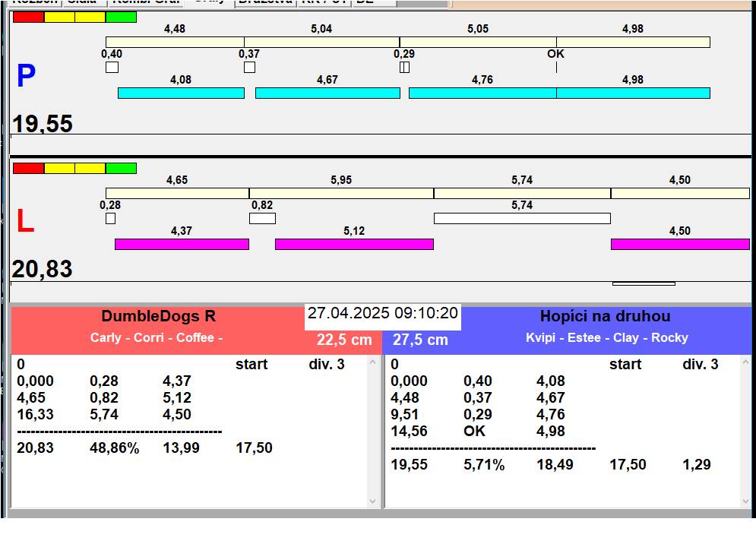Select the magenta 4,37 run bar
The image size is (756, 544).
click(x=182, y=244)
